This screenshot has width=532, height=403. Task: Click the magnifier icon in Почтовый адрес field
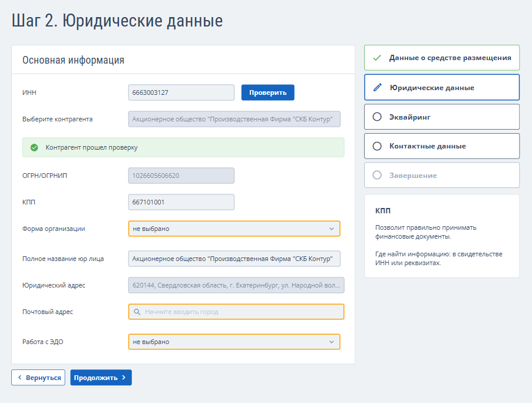(x=137, y=312)
